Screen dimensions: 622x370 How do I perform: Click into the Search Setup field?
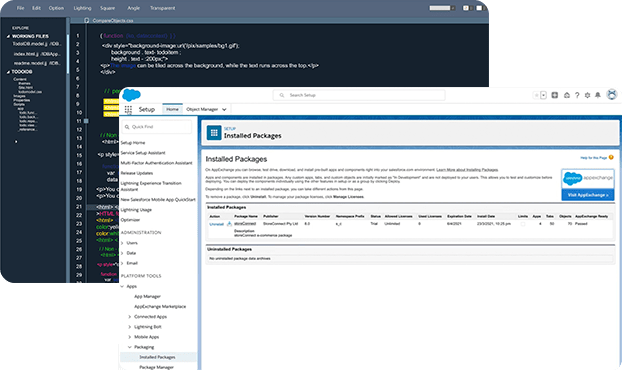coord(359,95)
